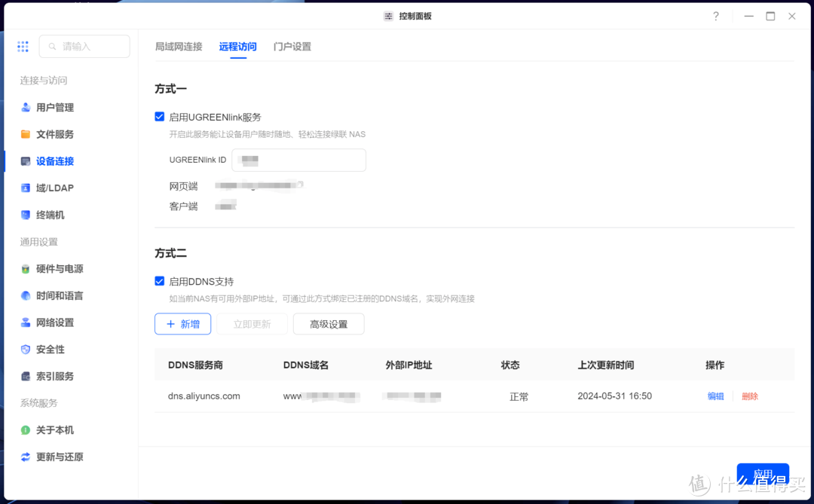Uncheck 启用DDNS支持 option
Viewport: 814px width, 504px height.
(159, 280)
